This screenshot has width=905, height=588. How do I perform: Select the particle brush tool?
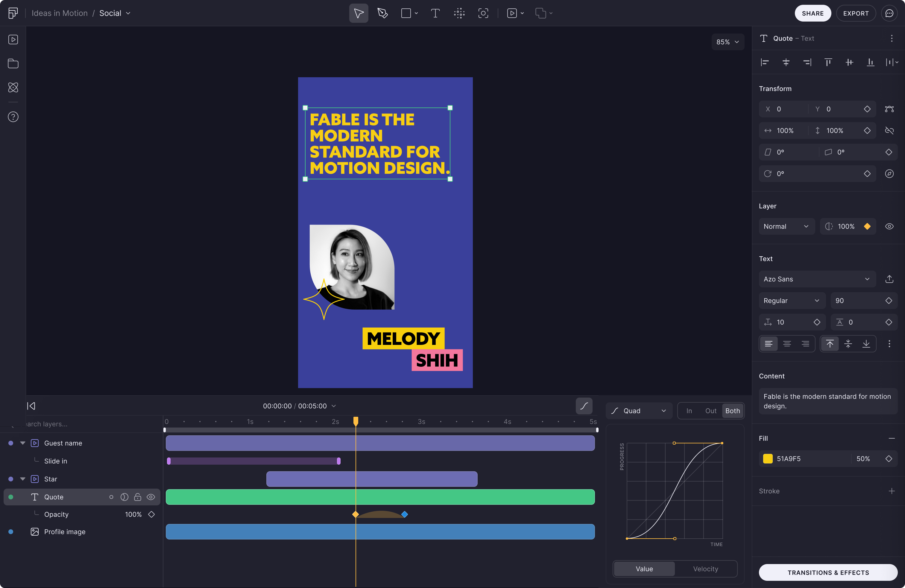point(459,13)
